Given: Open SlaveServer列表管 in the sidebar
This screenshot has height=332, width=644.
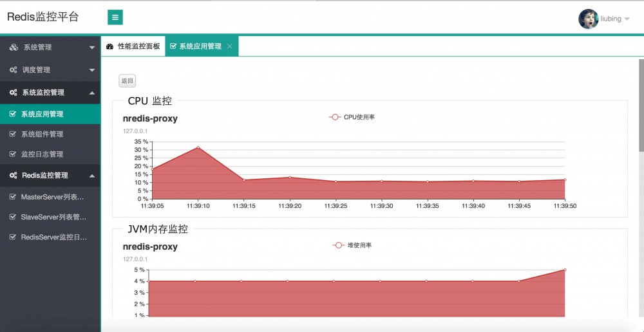Looking at the screenshot, I should [x=50, y=217].
